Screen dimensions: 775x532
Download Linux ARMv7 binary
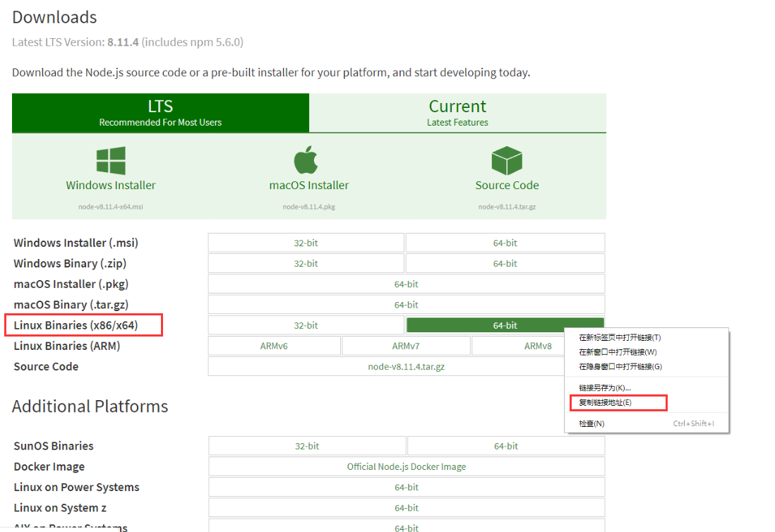[x=406, y=346]
